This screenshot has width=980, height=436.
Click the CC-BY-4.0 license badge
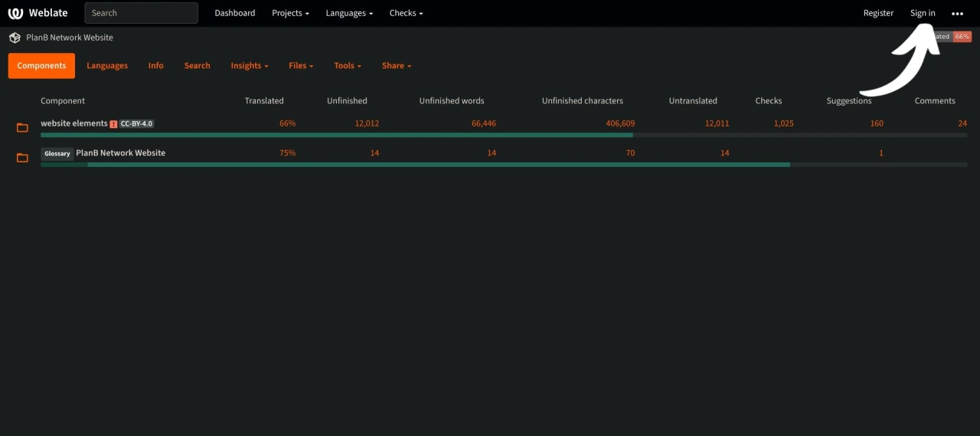136,123
